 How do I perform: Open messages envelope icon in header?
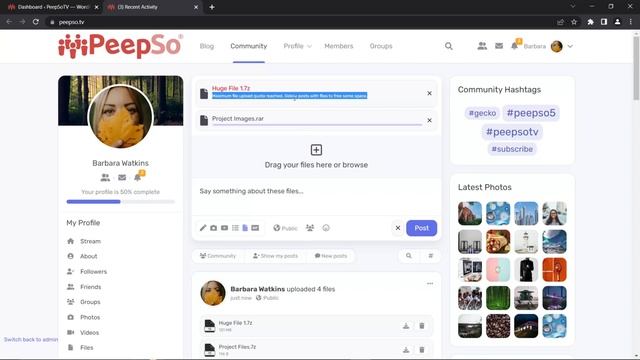coord(499,46)
